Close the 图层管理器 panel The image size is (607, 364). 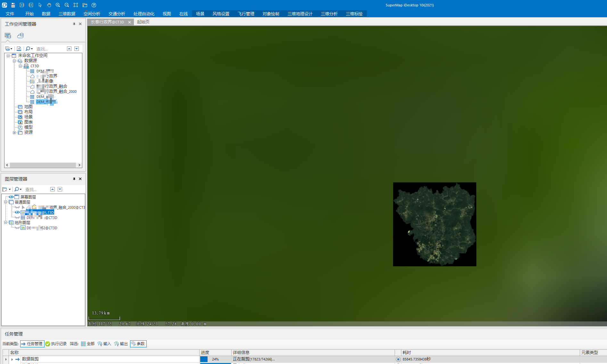coord(80,179)
